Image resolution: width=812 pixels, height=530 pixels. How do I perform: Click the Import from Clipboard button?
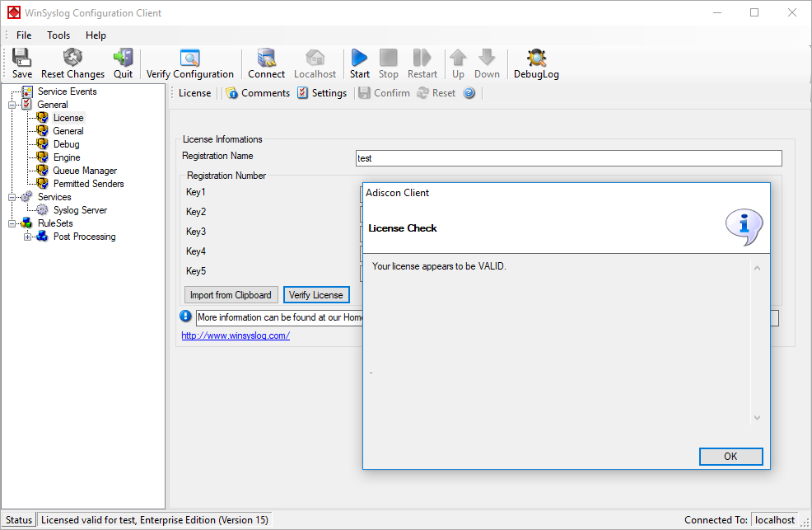tap(231, 295)
